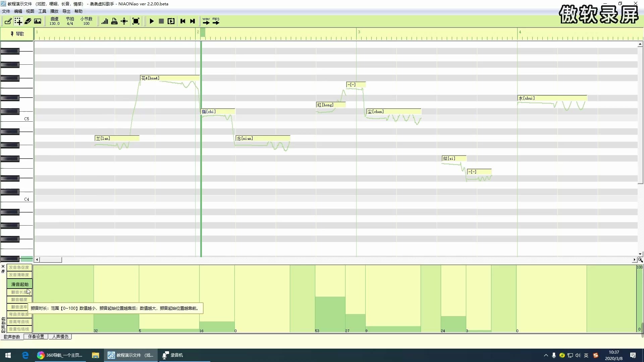Click the volume bars toolbar icon
Screen dimensions: 644x362
(x=105, y=21)
